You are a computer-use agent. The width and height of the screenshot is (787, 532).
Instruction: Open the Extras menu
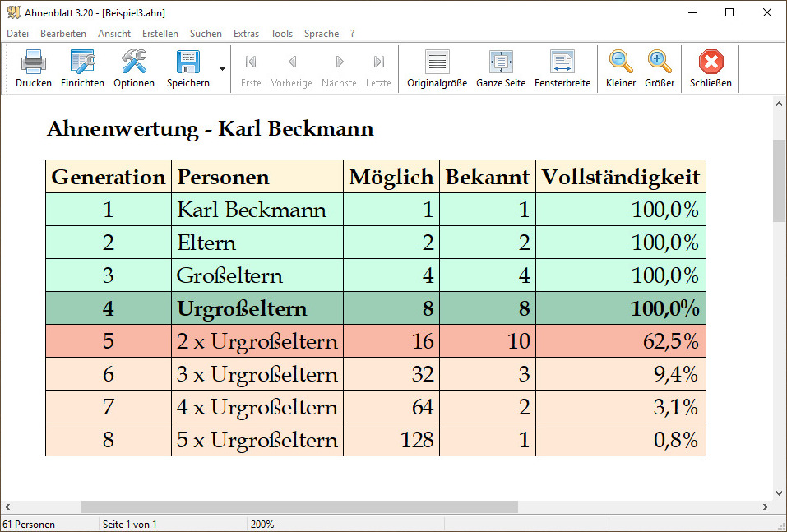pos(246,34)
